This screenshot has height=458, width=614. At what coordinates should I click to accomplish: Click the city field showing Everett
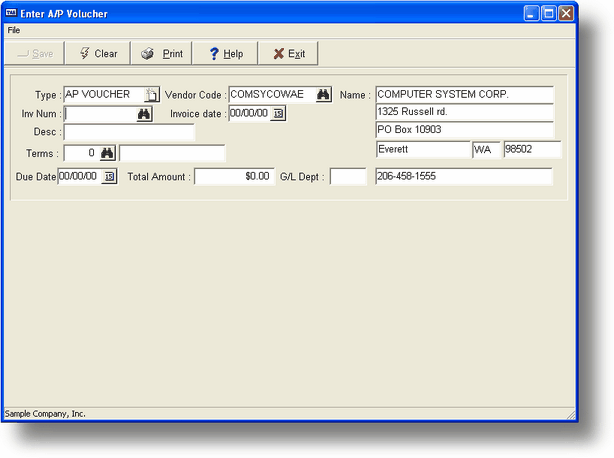click(423, 150)
